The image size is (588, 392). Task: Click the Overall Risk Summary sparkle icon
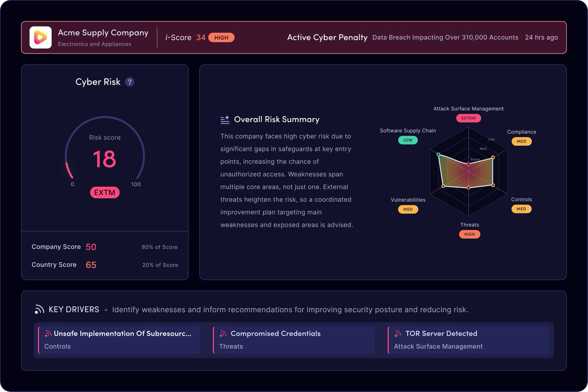[225, 120]
